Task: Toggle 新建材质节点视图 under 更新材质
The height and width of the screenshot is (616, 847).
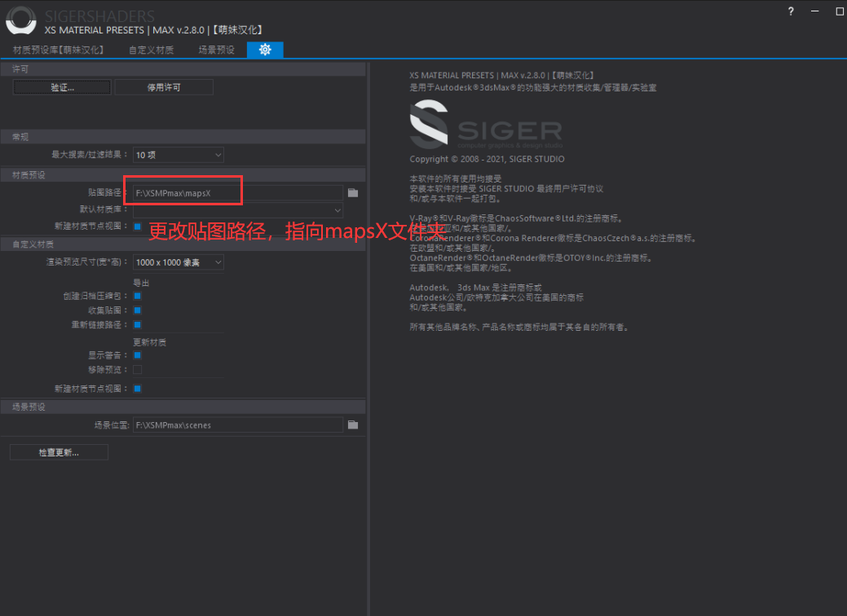Action: (137, 389)
